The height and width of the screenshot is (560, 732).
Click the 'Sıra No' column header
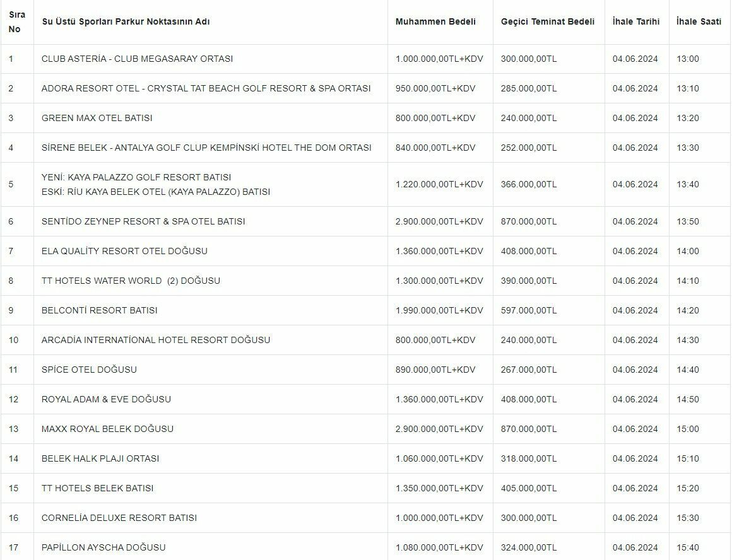[x=16, y=22]
